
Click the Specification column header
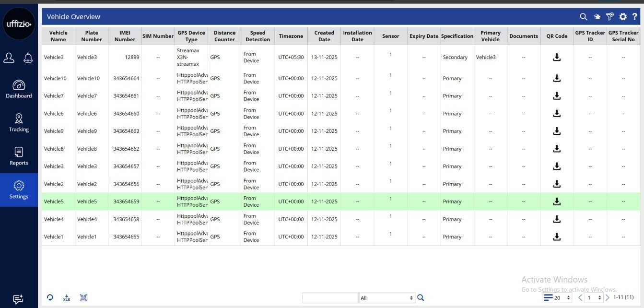pos(457,36)
